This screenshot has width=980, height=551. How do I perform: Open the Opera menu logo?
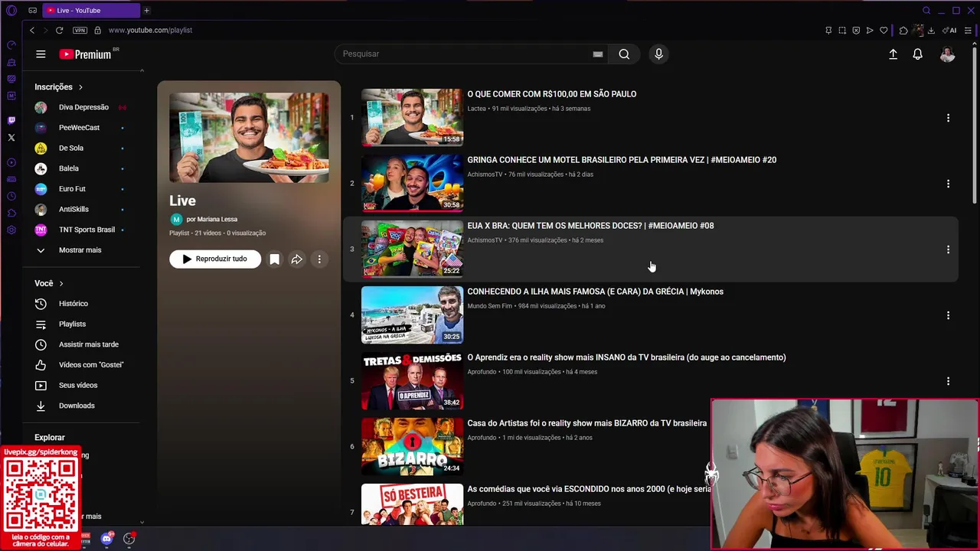[x=11, y=11]
